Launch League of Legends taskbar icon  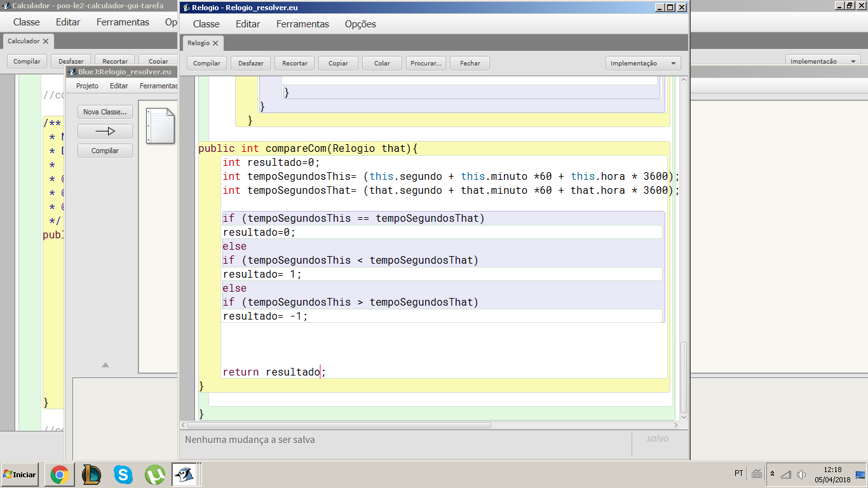[x=92, y=474]
